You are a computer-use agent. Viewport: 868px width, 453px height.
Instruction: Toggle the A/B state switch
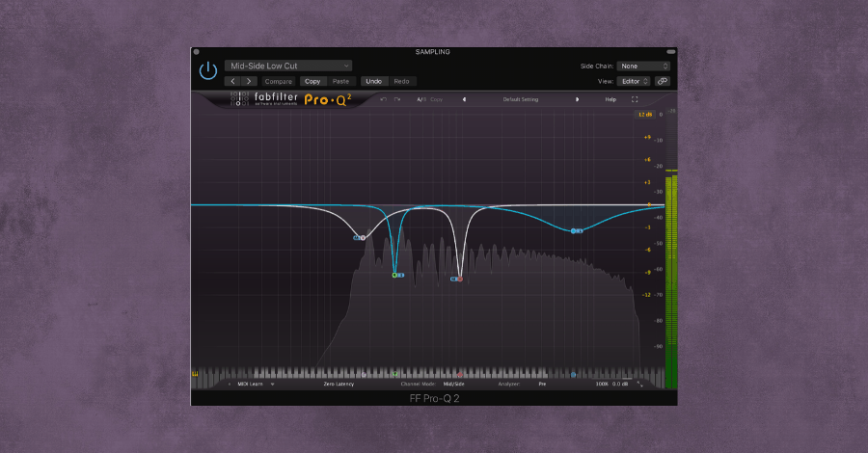point(421,99)
